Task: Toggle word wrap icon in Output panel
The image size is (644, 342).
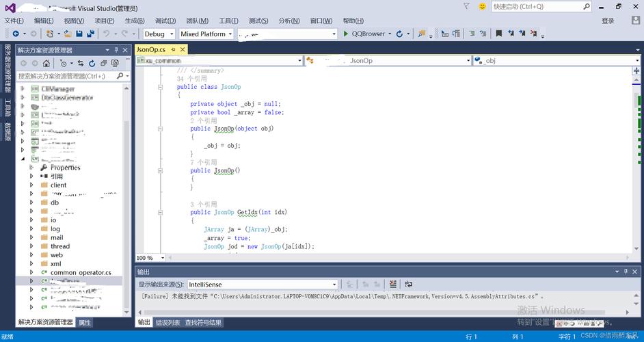Action: [408, 284]
